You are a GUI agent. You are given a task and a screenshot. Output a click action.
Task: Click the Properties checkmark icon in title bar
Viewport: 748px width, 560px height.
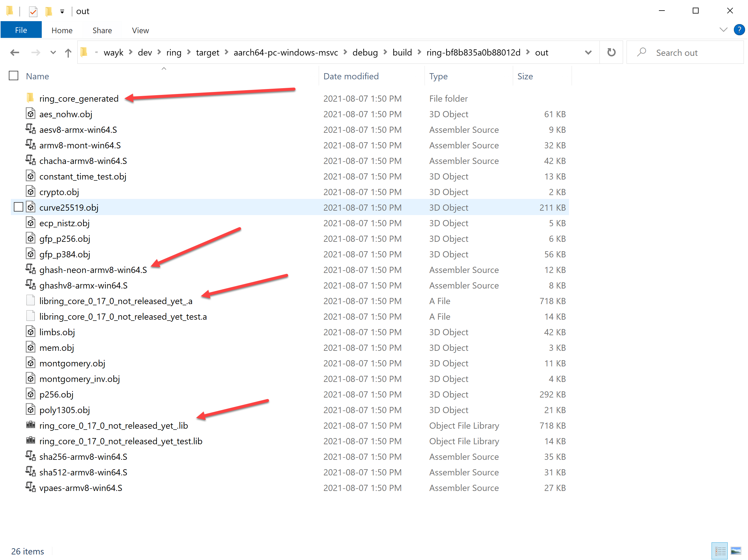(33, 12)
